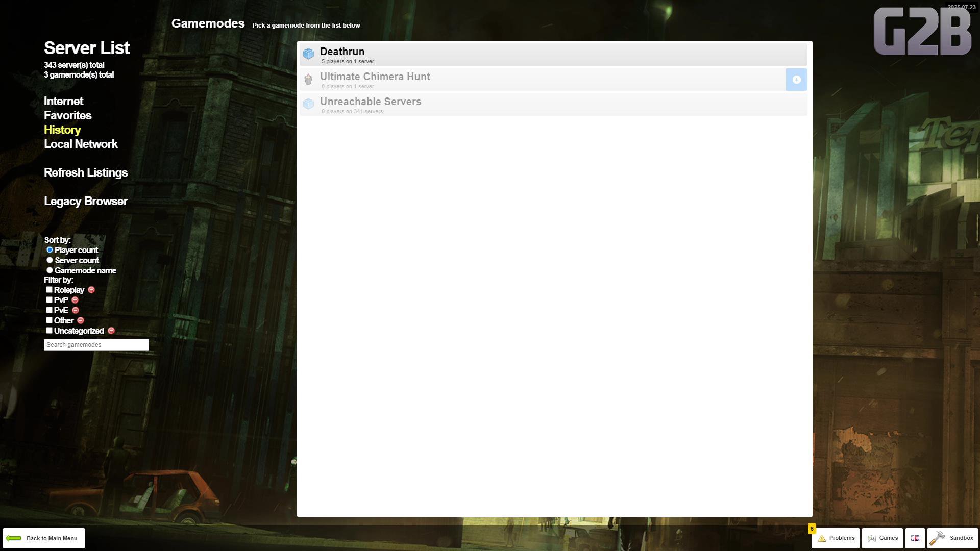Open the Problems warning button
Viewport: 980px width, 551px height.
coord(836,538)
